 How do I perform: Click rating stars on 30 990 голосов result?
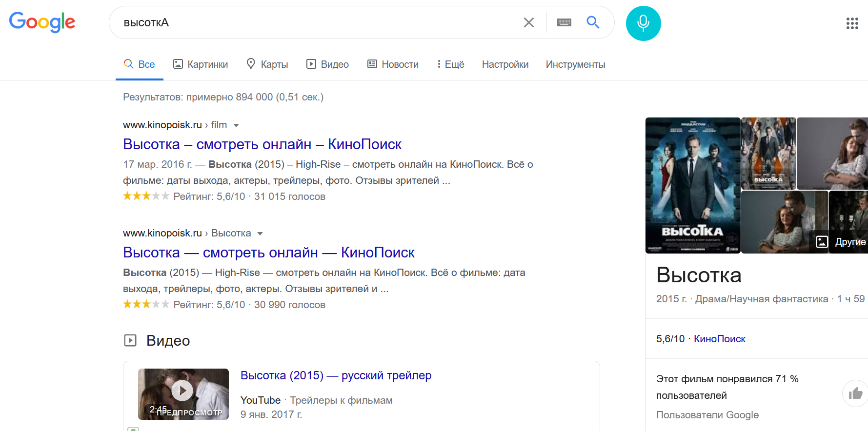coord(146,304)
